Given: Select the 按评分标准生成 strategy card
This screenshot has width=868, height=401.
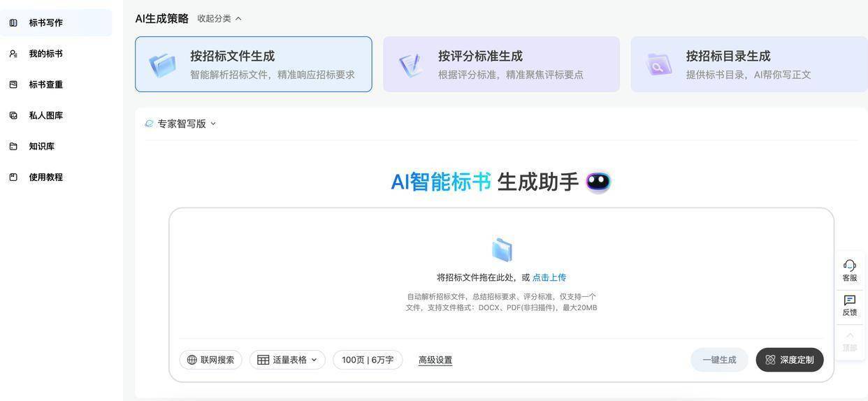Looking at the screenshot, I should point(501,64).
